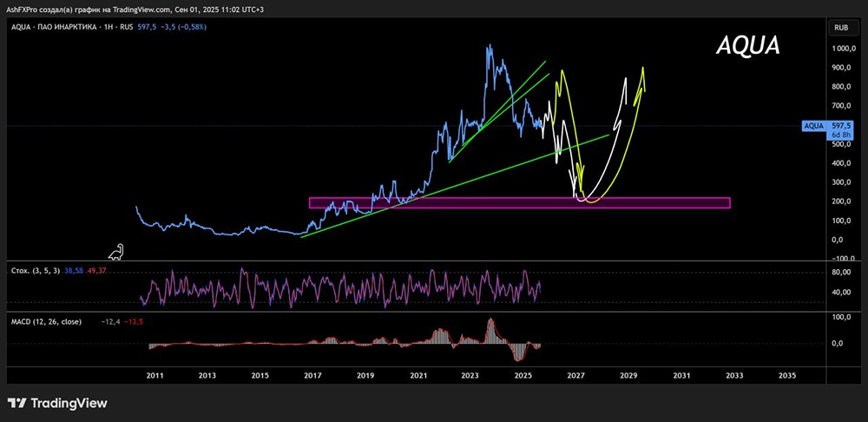Open the RUB currency selector

point(843,27)
